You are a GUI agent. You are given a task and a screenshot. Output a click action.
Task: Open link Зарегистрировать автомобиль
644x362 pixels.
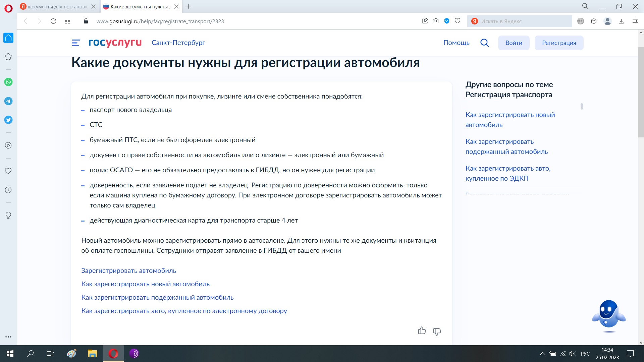(x=128, y=270)
